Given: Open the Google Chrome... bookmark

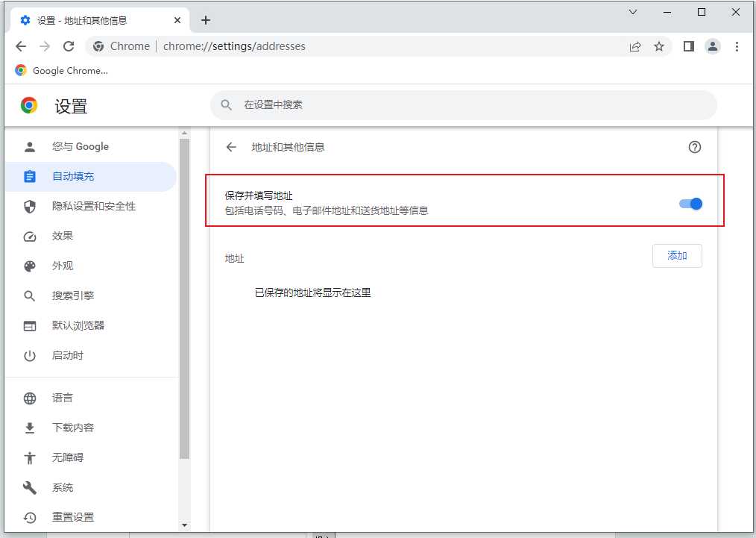Looking at the screenshot, I should pos(61,70).
